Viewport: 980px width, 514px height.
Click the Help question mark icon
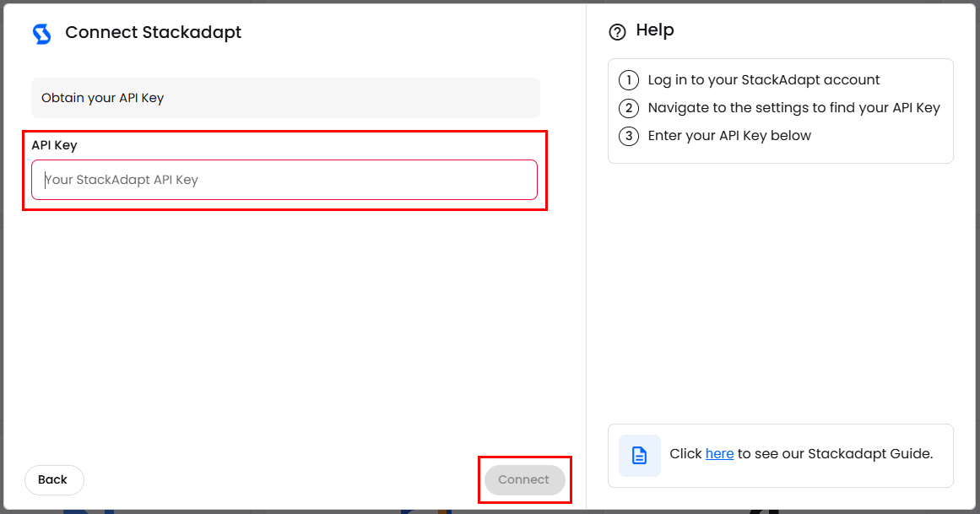pos(617,32)
